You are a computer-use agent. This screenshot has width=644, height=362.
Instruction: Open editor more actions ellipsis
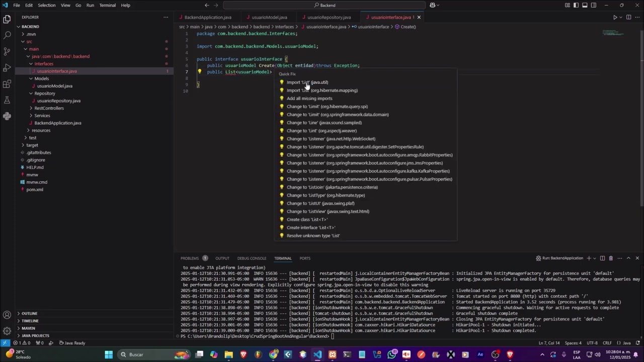(637, 17)
